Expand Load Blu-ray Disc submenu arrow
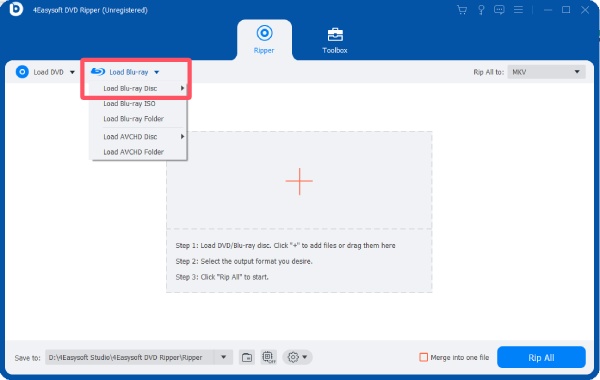 tap(183, 88)
